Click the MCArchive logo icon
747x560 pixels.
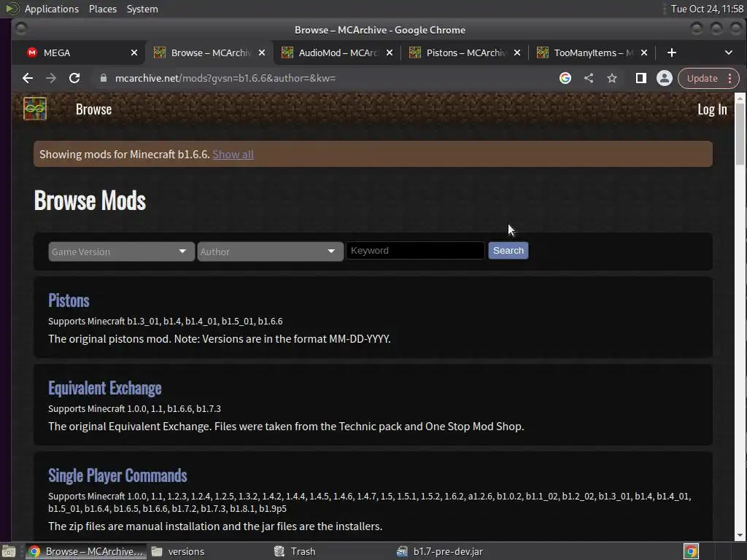pyautogui.click(x=35, y=109)
